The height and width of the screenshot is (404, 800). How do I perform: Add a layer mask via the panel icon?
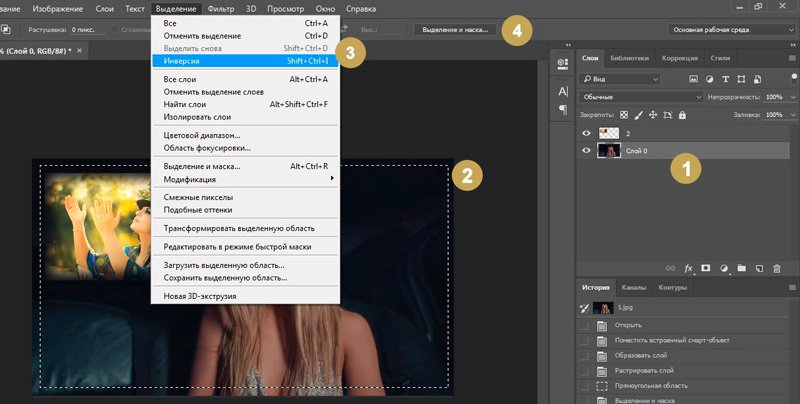(x=705, y=268)
